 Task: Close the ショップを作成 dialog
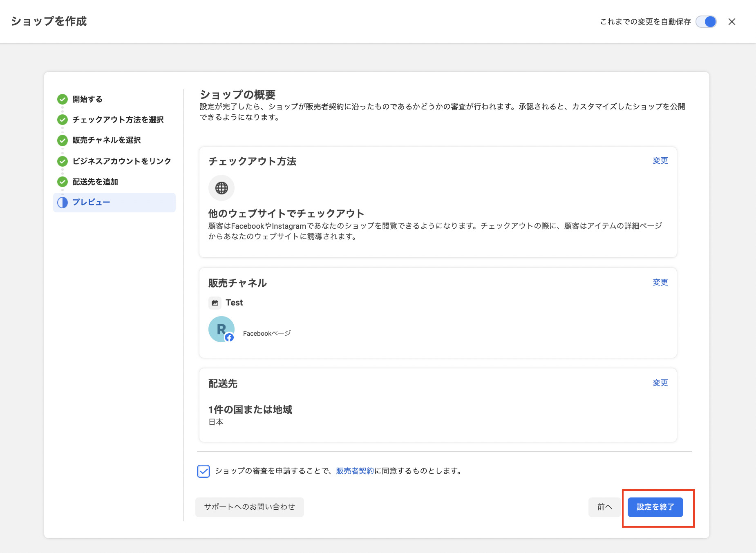coord(732,22)
